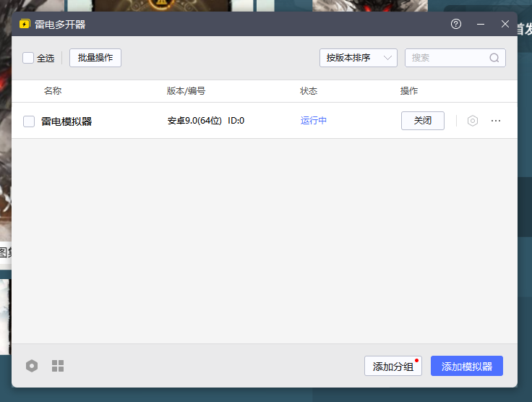Click the 操作 column header
532x402 pixels.
(409, 91)
